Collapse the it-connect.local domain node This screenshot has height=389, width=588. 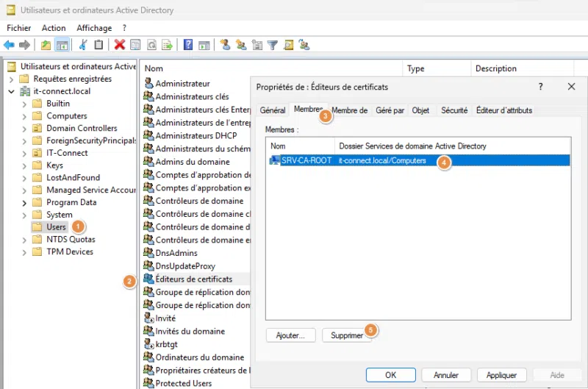coord(11,92)
